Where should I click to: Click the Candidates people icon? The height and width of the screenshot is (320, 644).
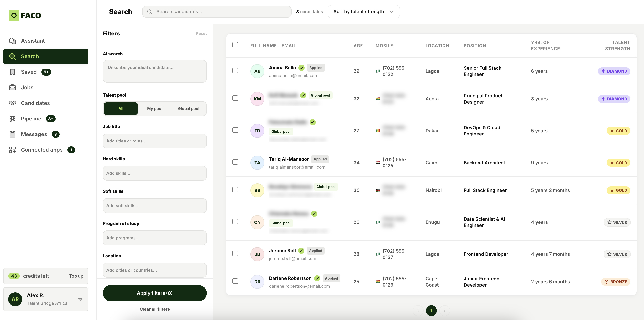coord(12,103)
